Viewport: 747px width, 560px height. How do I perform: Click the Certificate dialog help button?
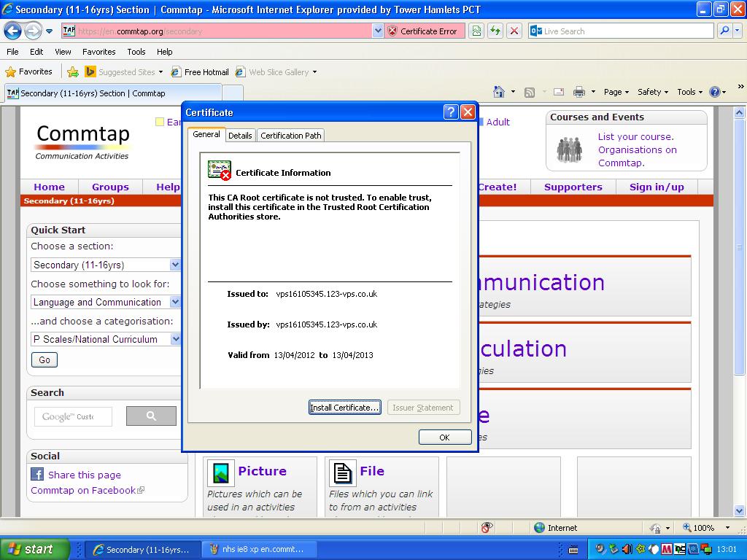pos(451,112)
